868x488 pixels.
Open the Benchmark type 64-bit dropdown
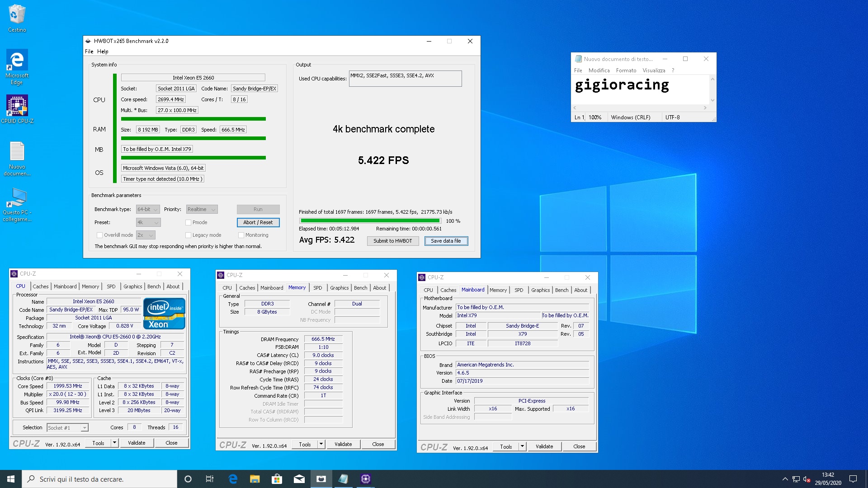point(148,209)
